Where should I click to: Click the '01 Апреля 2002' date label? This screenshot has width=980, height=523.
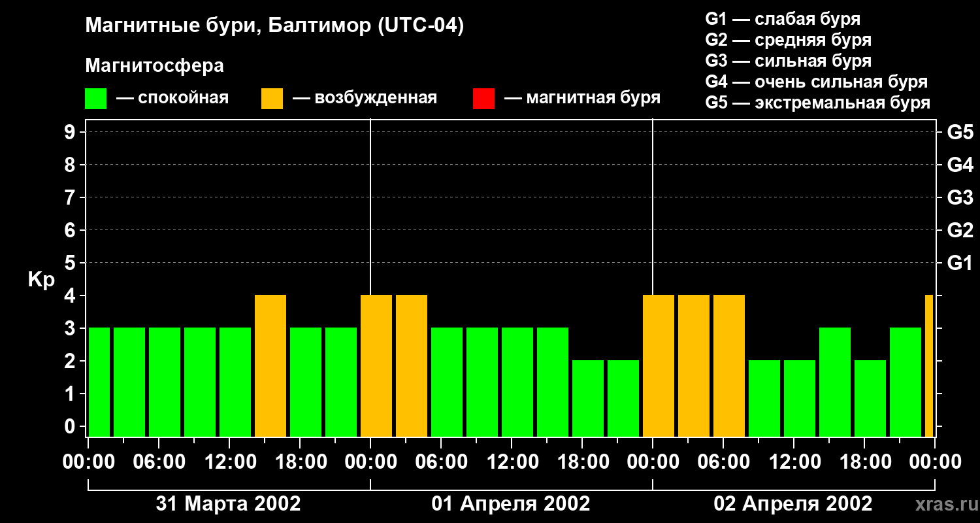coord(511,504)
